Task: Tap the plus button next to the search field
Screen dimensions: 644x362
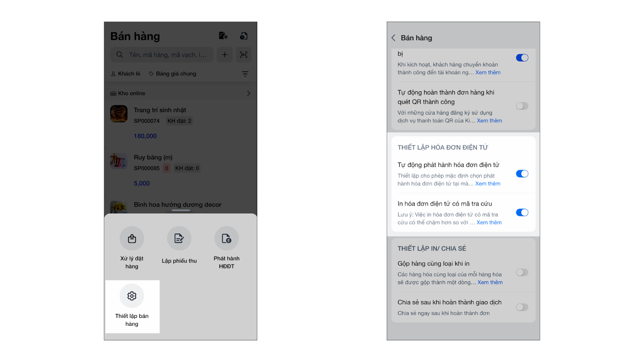Action: [225, 55]
